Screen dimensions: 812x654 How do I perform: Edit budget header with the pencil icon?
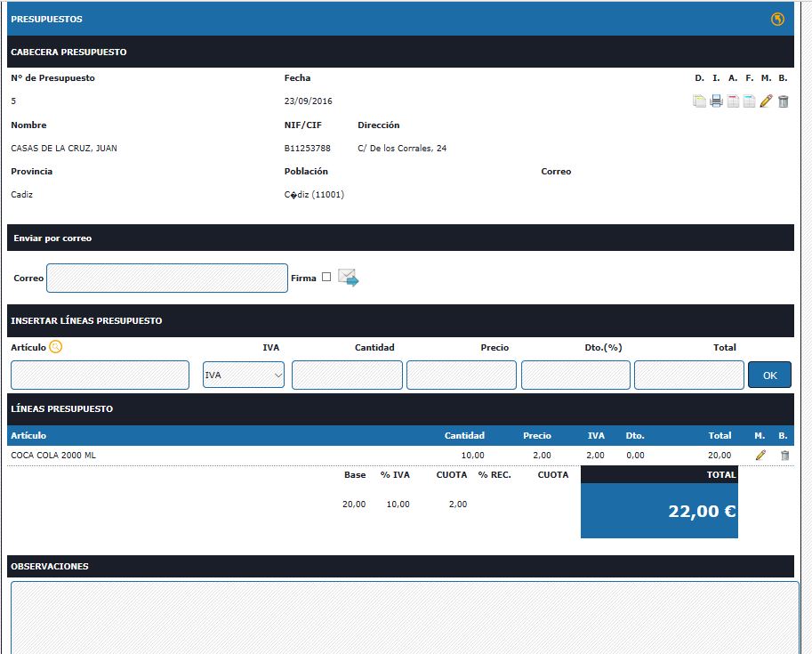tap(766, 101)
